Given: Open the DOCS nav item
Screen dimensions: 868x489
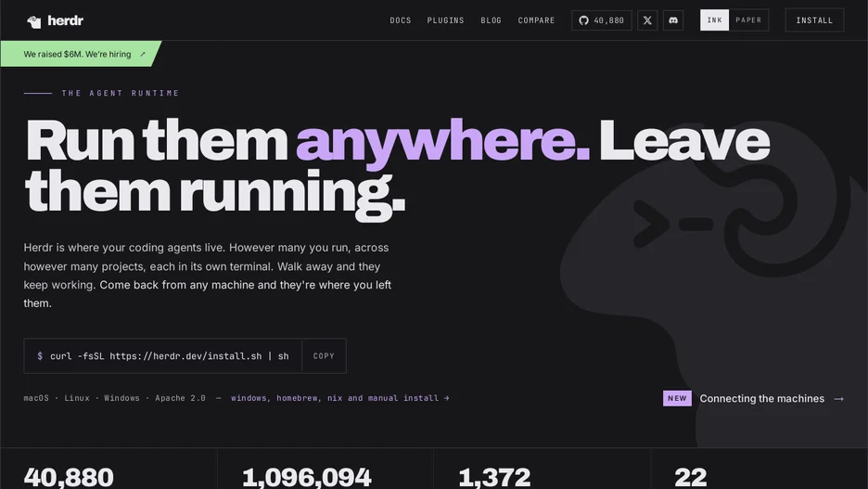Looking at the screenshot, I should coord(401,20).
